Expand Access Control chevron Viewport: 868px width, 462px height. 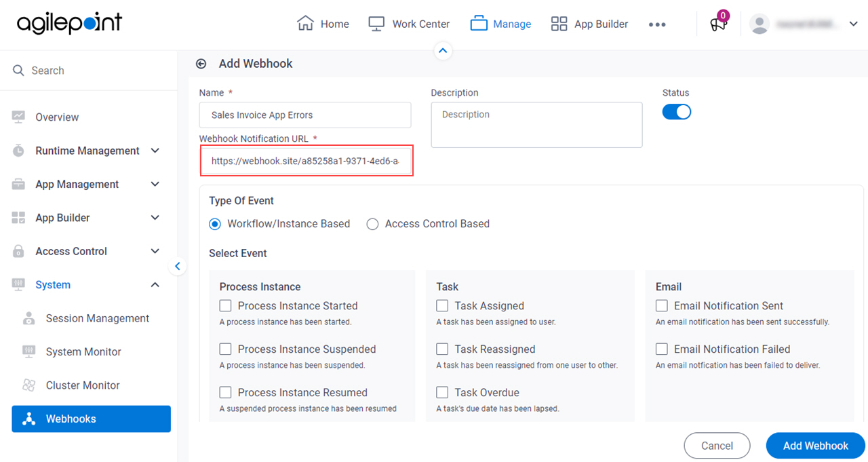[x=155, y=251]
